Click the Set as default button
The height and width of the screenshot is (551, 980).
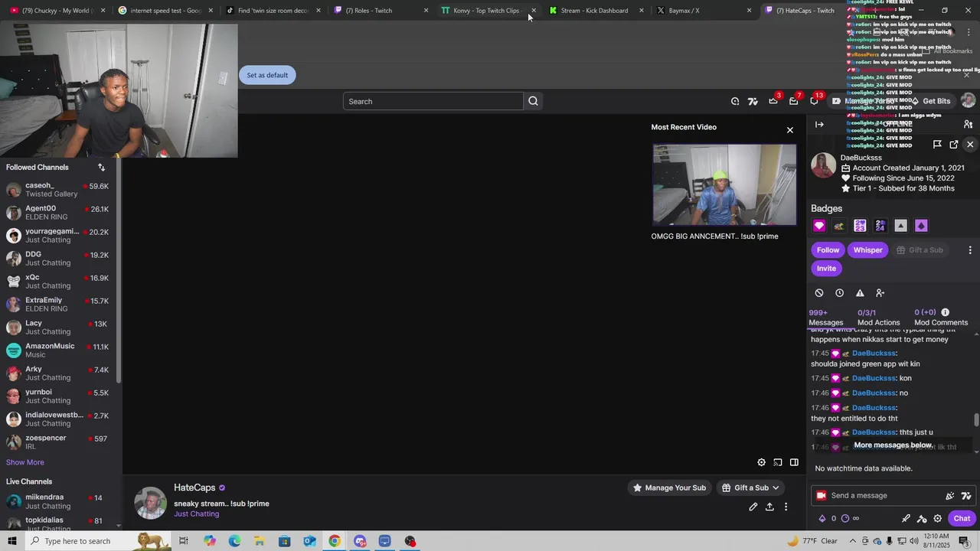(x=267, y=75)
